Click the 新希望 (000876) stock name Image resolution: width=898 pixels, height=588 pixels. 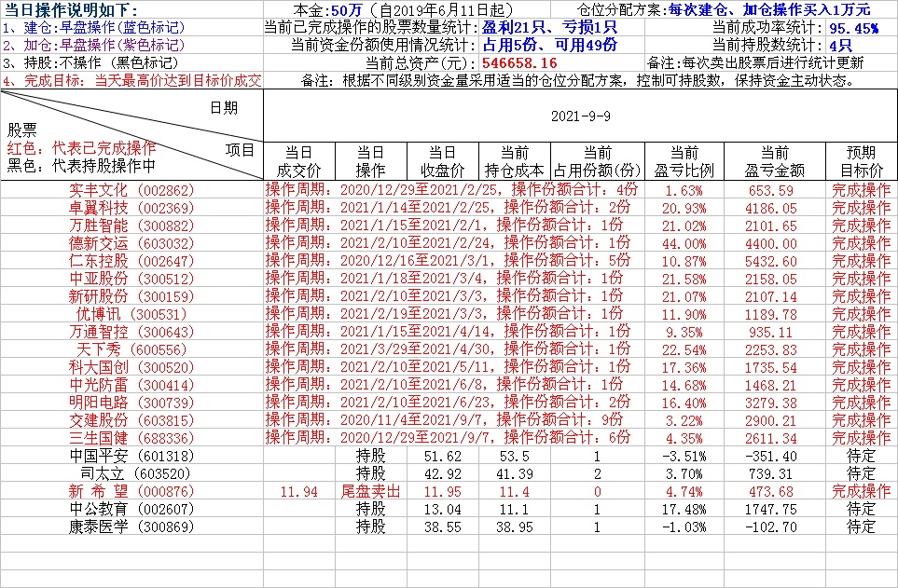click(x=131, y=492)
